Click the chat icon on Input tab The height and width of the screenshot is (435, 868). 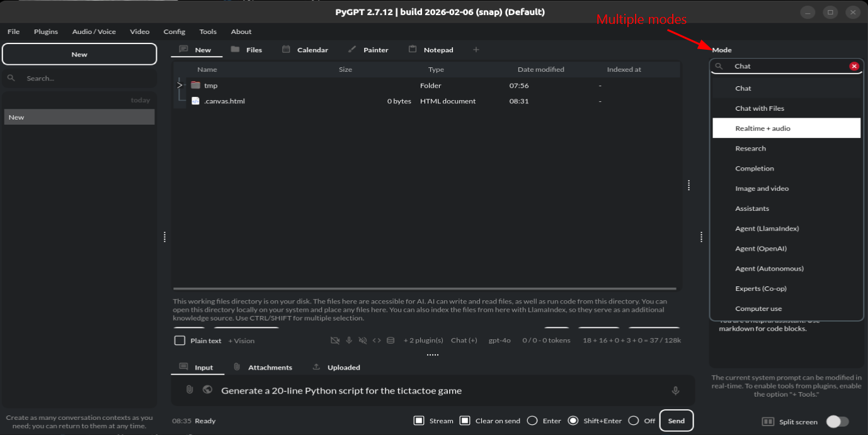(183, 366)
